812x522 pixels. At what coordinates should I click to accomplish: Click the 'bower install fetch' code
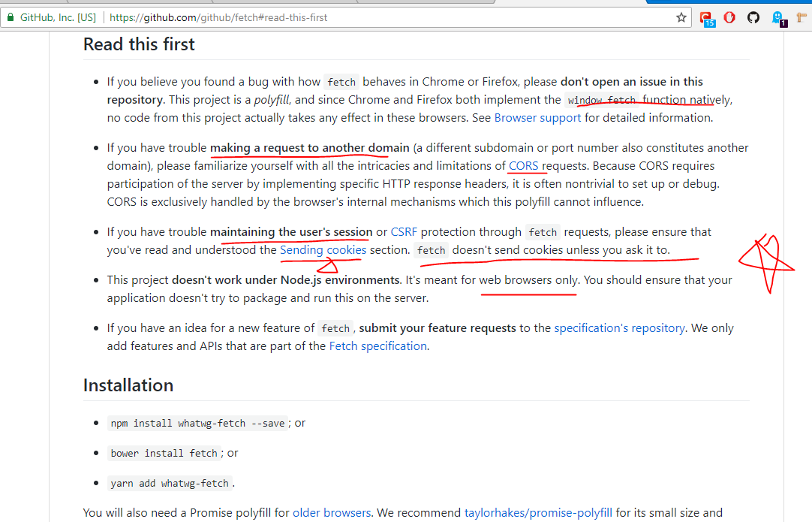point(164,453)
